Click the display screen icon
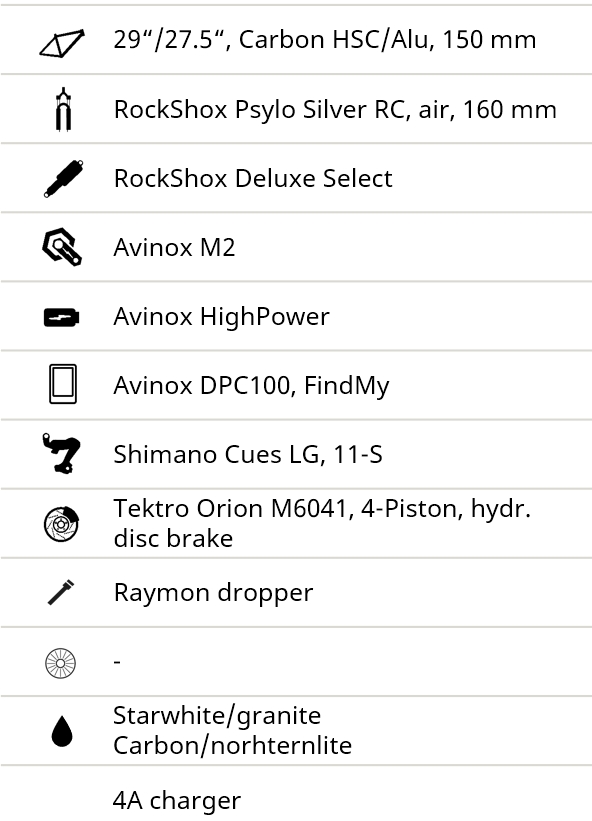Screen dimensions: 592x821 coord(63,384)
